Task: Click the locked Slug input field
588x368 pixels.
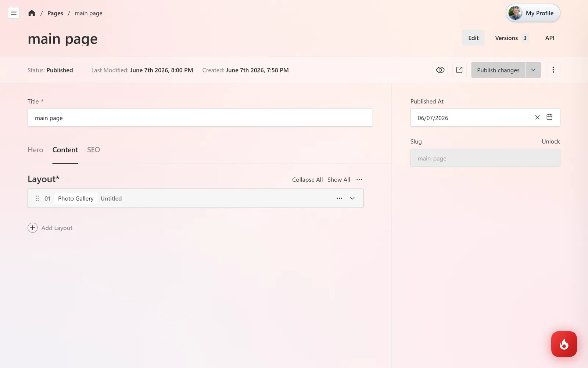Action: click(x=485, y=158)
